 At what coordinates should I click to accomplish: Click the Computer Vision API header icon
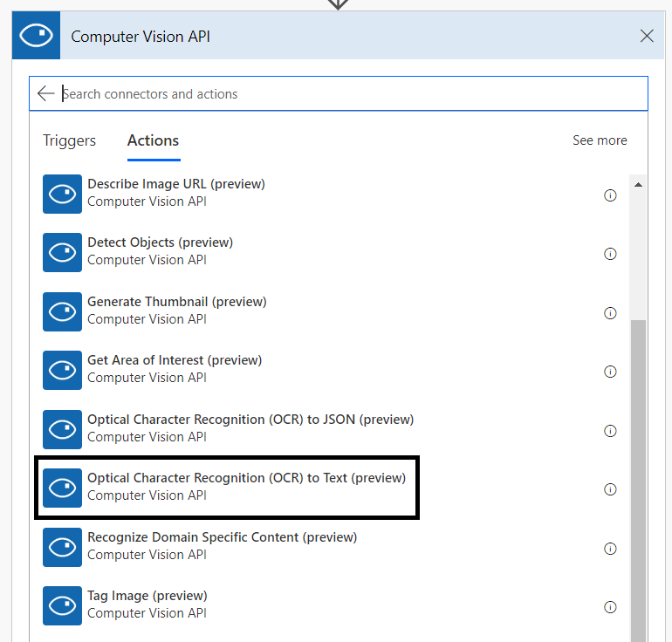point(36,36)
